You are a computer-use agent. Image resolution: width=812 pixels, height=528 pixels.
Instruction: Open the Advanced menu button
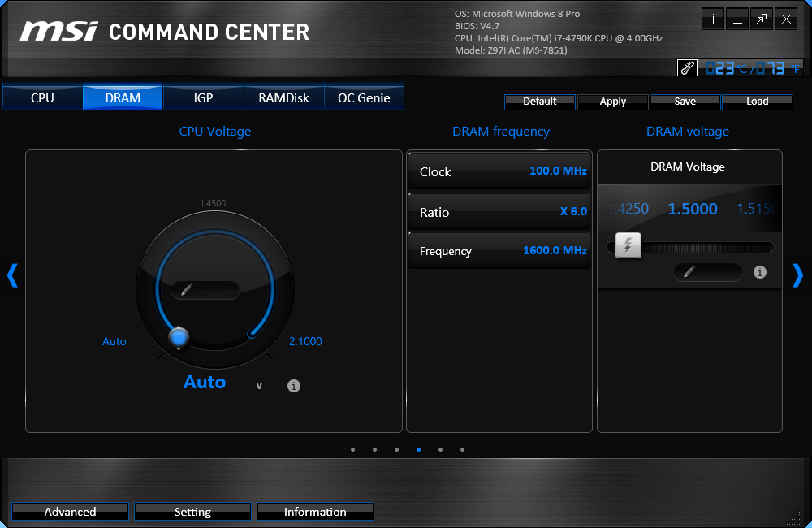tap(70, 512)
